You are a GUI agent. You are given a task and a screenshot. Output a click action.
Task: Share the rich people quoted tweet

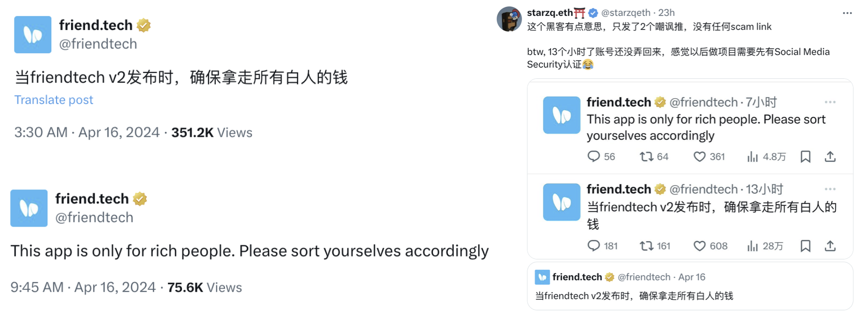tap(830, 157)
